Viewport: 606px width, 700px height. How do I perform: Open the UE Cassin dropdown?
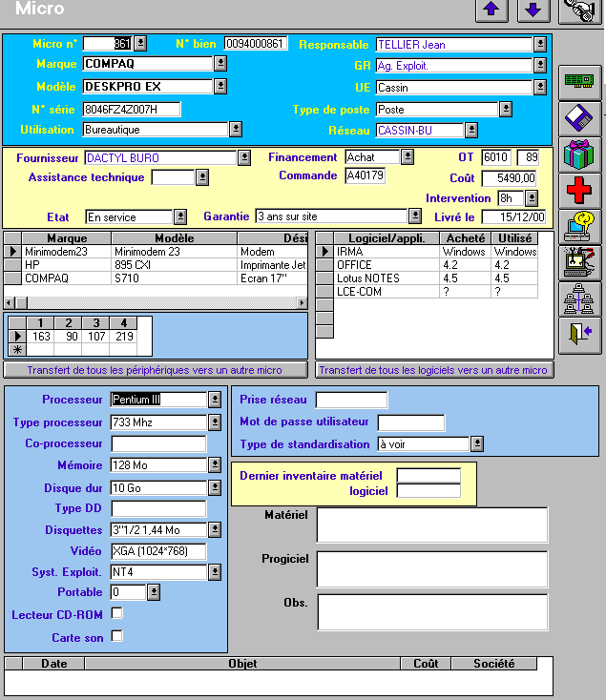click(x=540, y=87)
